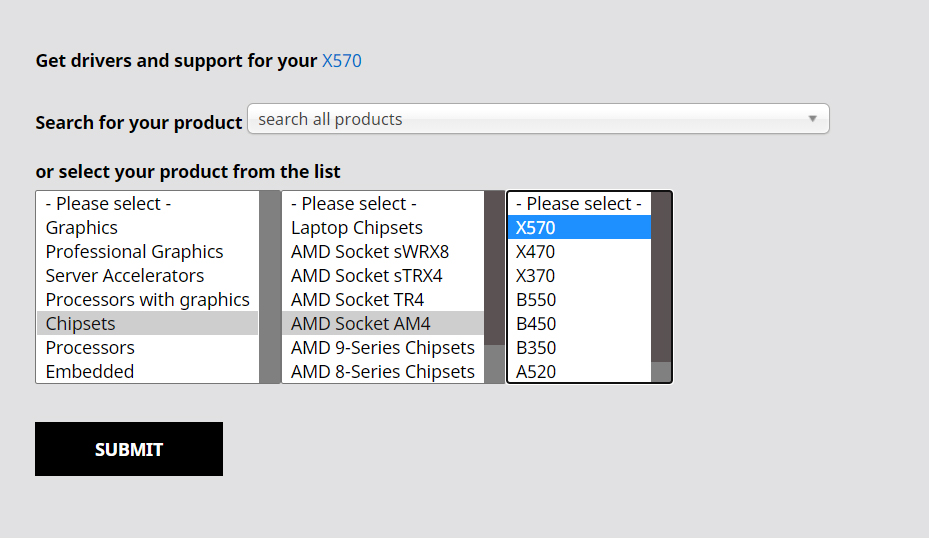Viewport: 929px width, 542px height.
Task: Choose Professional Graphics category
Action: click(134, 252)
